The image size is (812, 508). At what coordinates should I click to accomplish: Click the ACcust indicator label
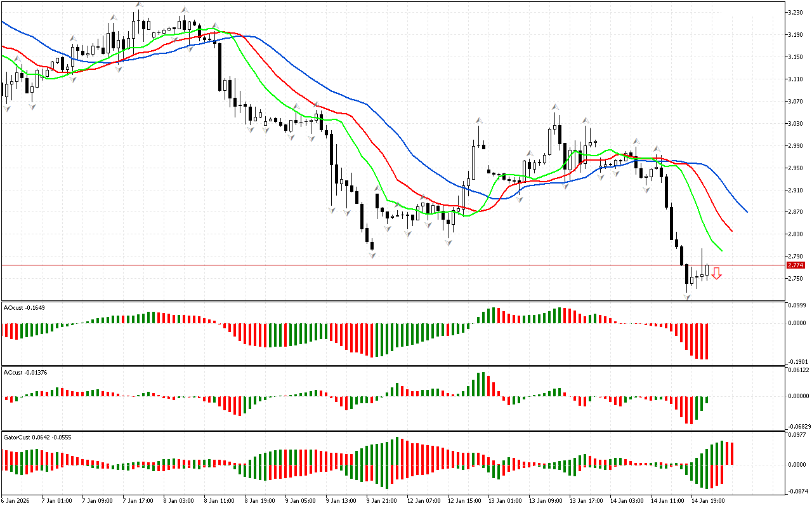24,371
